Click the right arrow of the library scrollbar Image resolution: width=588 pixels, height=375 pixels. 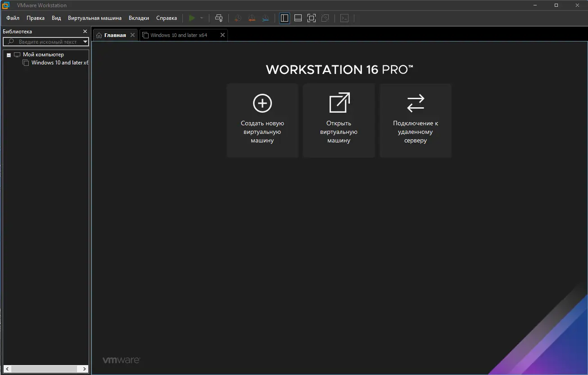84,369
